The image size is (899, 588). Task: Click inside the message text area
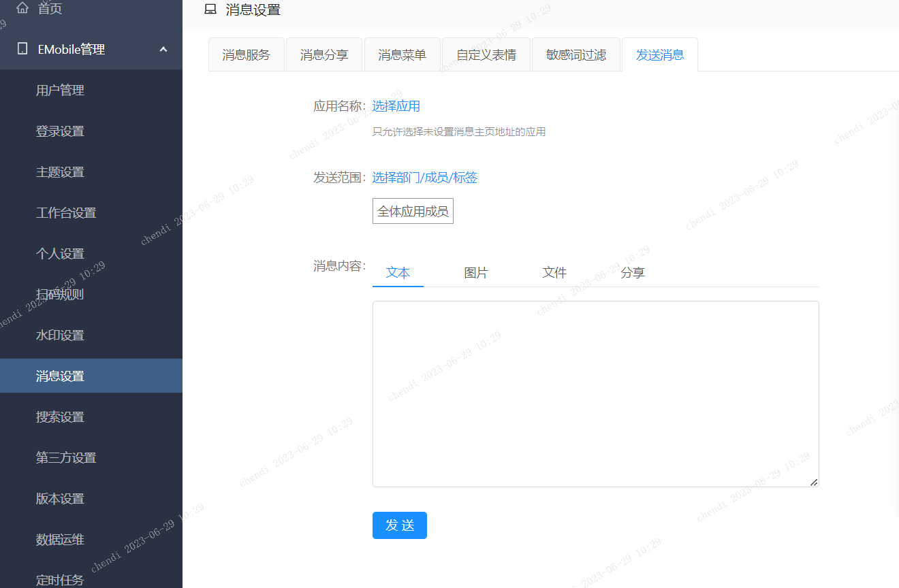595,394
